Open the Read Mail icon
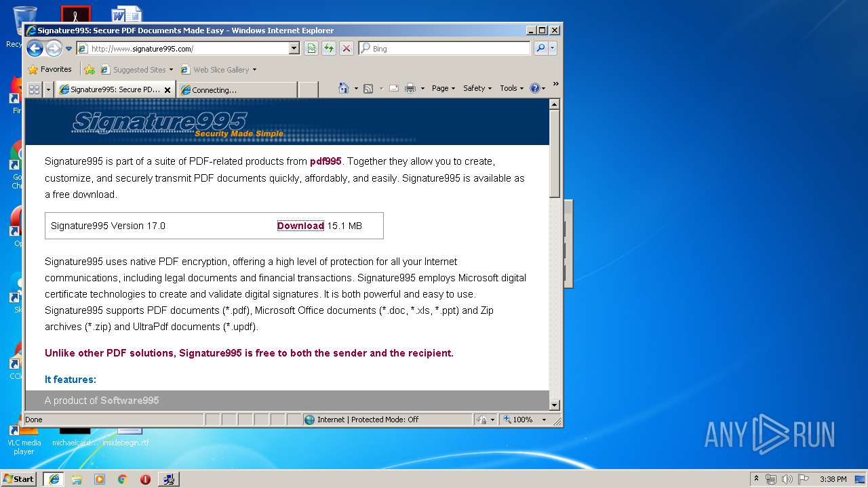The width and height of the screenshot is (868, 488). (x=393, y=88)
